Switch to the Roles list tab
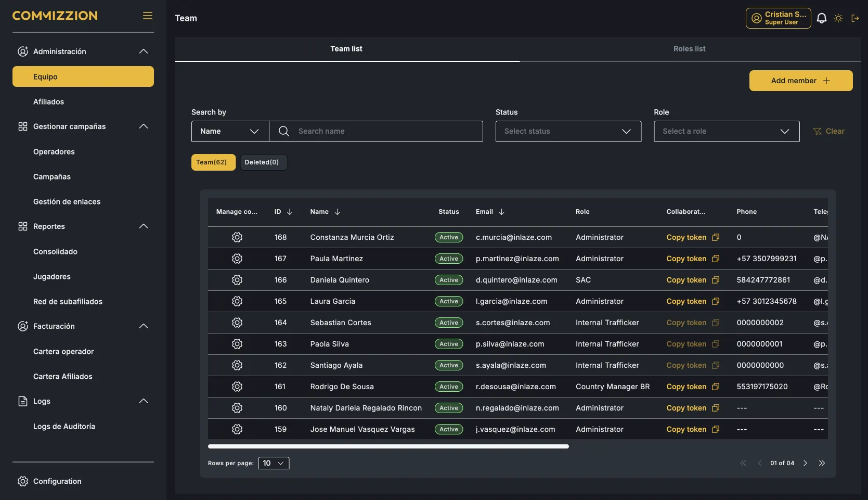 (x=690, y=49)
